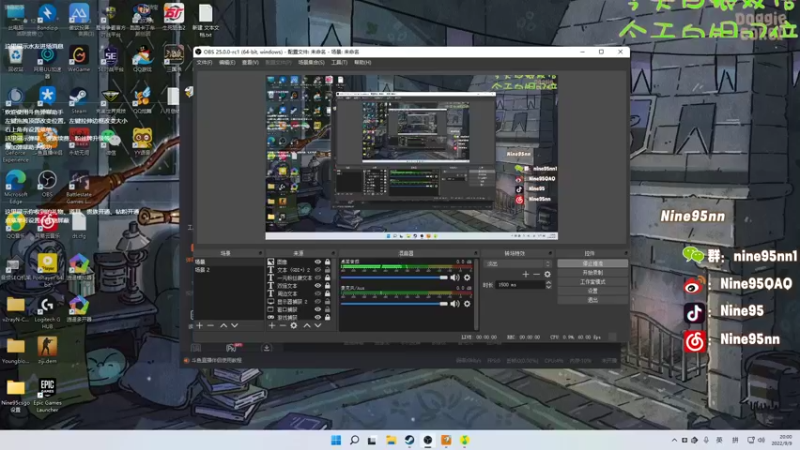Remove the transition with the minus icon

(536, 274)
